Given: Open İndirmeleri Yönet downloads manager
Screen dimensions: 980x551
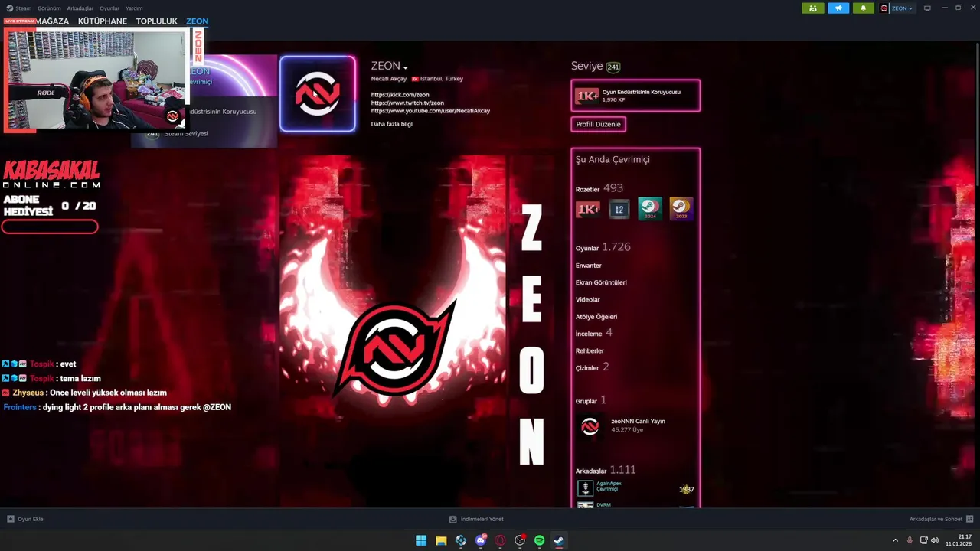Looking at the screenshot, I should point(476,519).
